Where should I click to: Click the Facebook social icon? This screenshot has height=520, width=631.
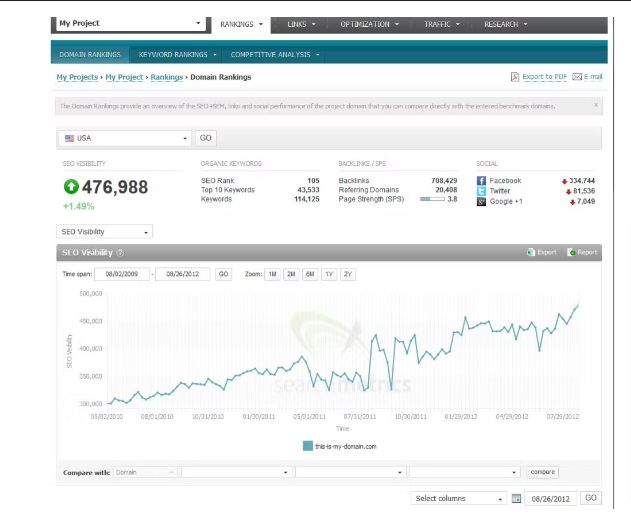pos(481,181)
